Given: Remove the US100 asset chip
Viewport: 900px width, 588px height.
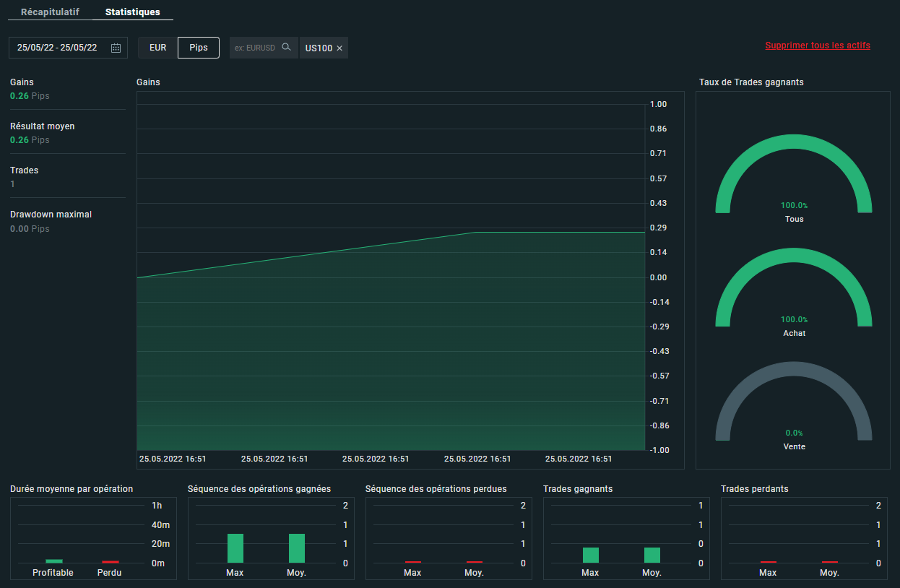Looking at the screenshot, I should click(x=339, y=48).
